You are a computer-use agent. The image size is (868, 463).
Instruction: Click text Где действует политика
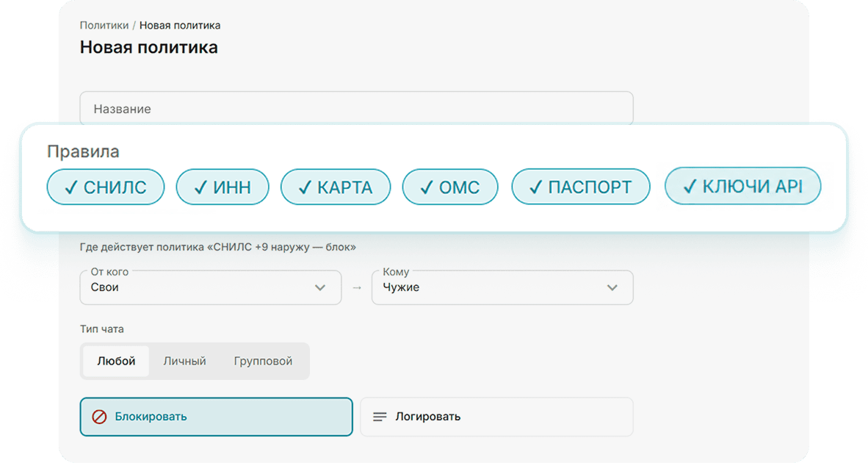[x=142, y=247]
